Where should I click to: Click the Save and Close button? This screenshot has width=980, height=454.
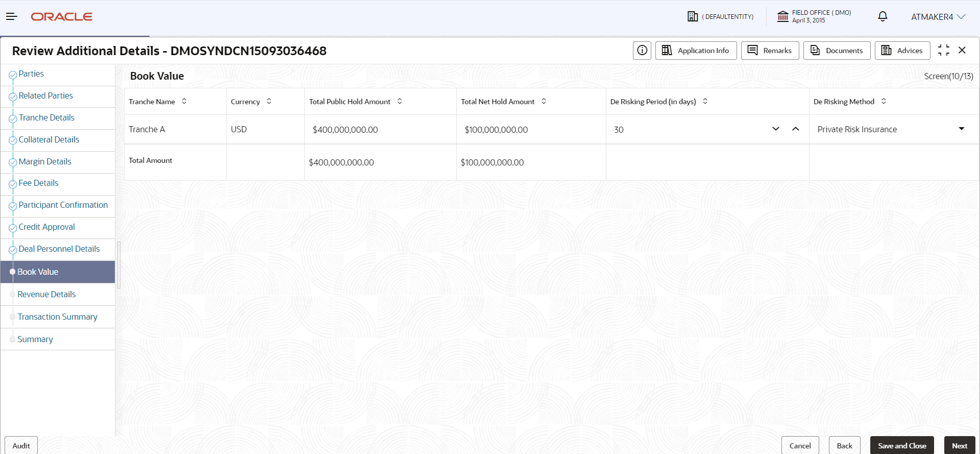click(902, 445)
